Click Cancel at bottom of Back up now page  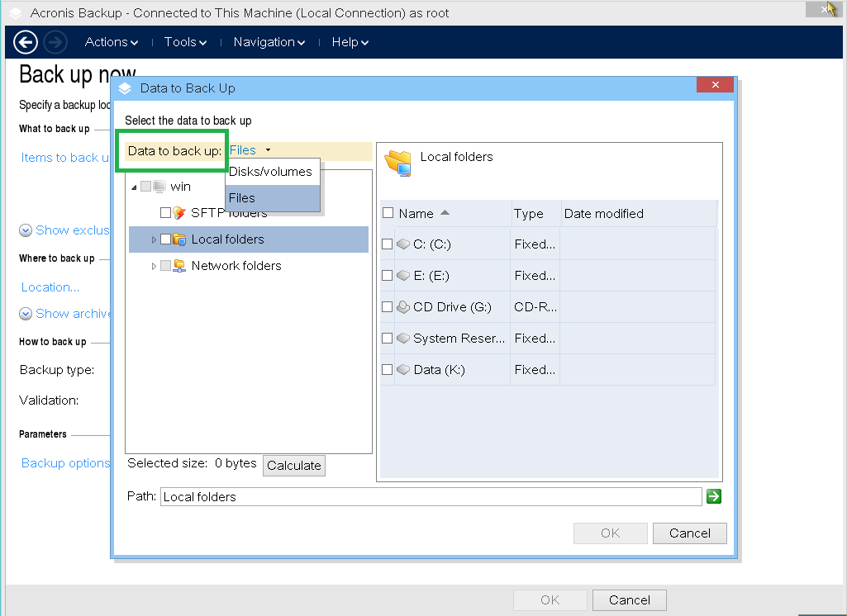coord(630,599)
